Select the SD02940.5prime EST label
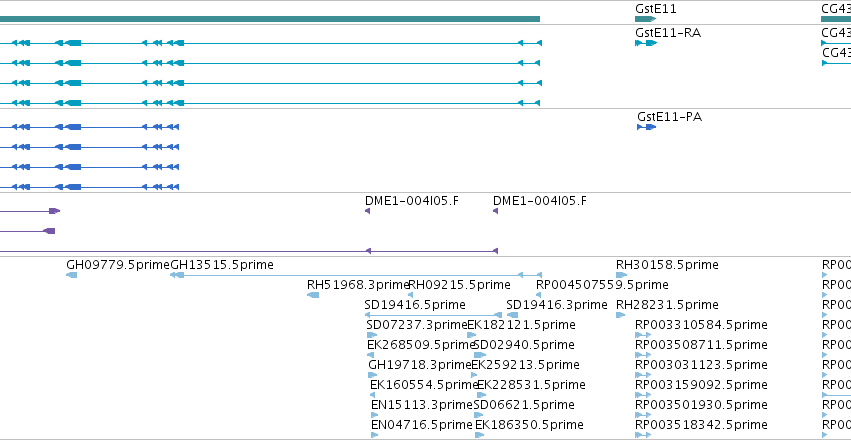The height and width of the screenshot is (440, 851). [524, 346]
